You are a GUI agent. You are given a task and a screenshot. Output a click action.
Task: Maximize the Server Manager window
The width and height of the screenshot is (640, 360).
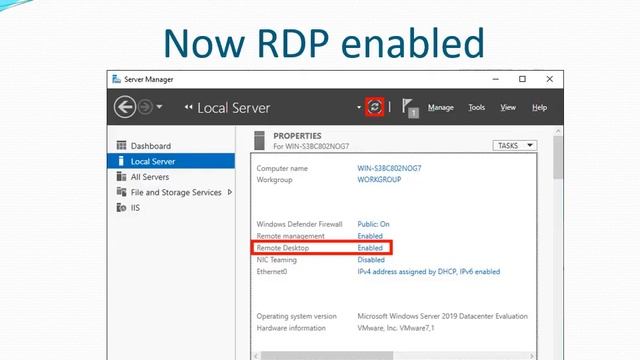point(522,79)
